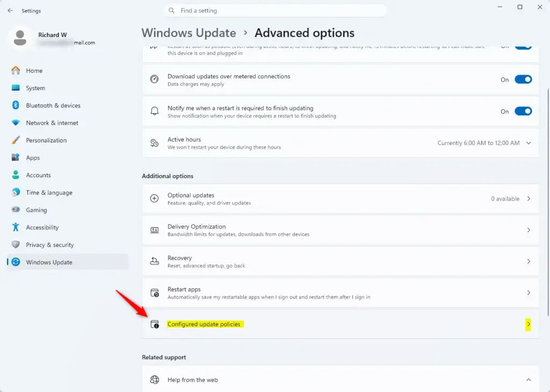
Task: Collapse Help from the web section
Action: (x=529, y=380)
